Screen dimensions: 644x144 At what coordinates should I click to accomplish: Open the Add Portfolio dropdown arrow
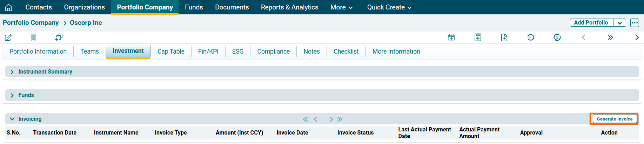pos(620,23)
